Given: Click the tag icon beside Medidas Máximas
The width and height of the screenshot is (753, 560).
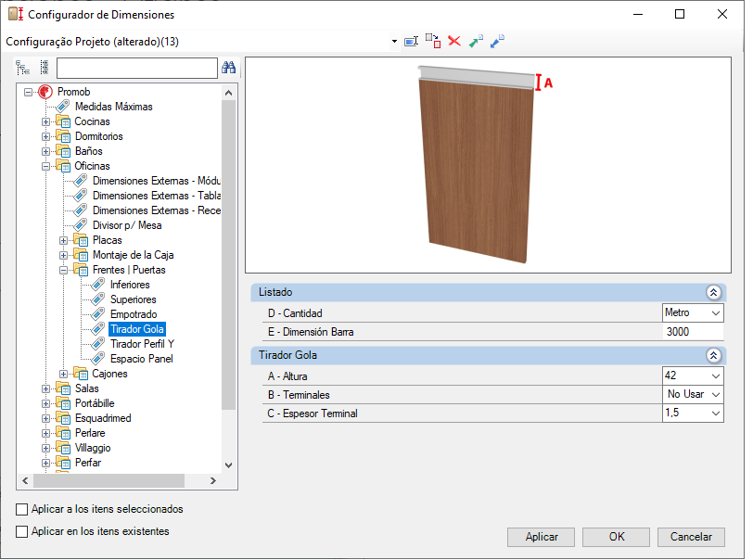Looking at the screenshot, I should [x=63, y=106].
